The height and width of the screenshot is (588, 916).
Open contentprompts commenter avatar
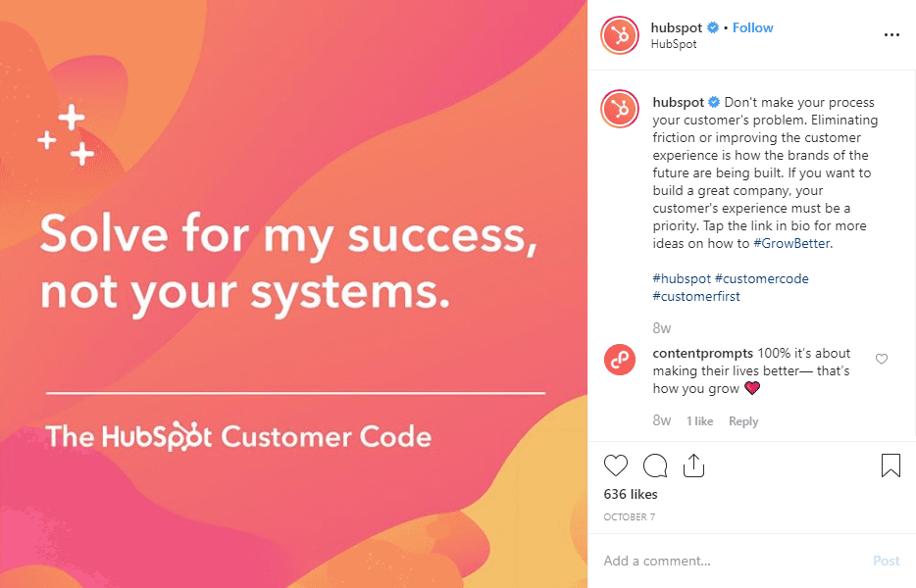click(x=620, y=360)
